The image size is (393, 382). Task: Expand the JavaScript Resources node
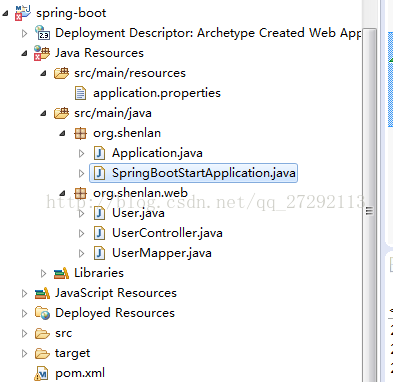click(24, 294)
